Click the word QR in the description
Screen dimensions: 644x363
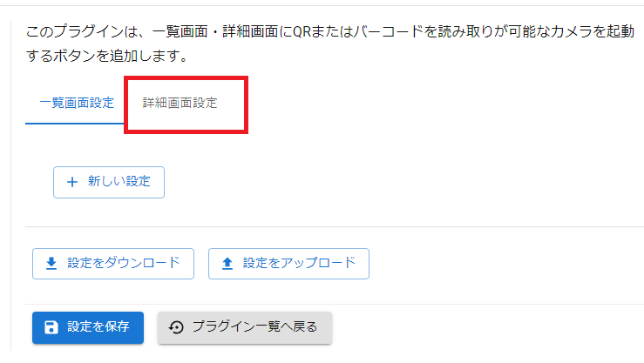302,31
